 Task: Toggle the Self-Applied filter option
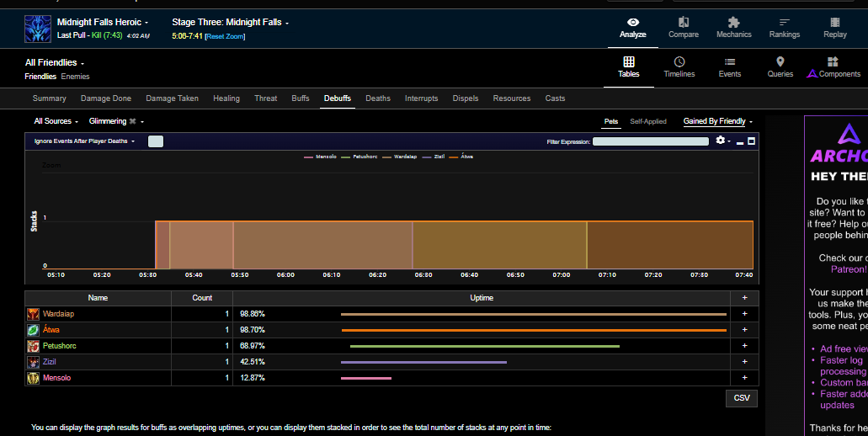(648, 122)
